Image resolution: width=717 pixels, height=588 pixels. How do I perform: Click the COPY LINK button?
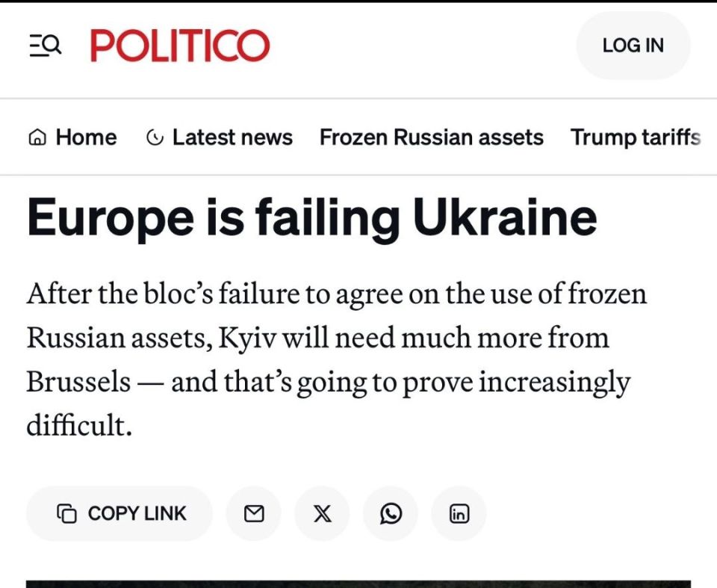119,513
